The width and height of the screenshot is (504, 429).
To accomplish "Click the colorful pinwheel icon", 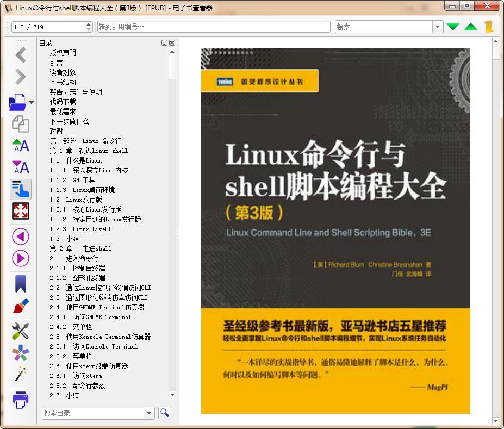I will point(21,353).
